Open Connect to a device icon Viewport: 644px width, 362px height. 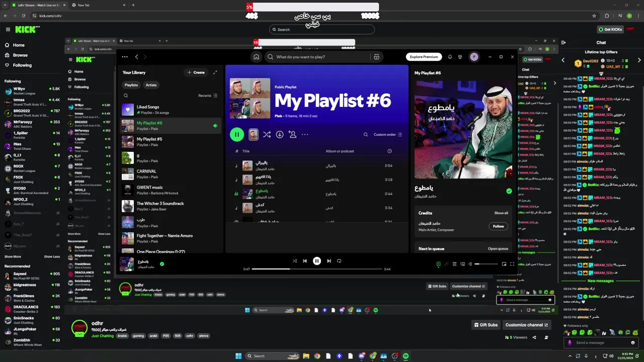coord(462,264)
